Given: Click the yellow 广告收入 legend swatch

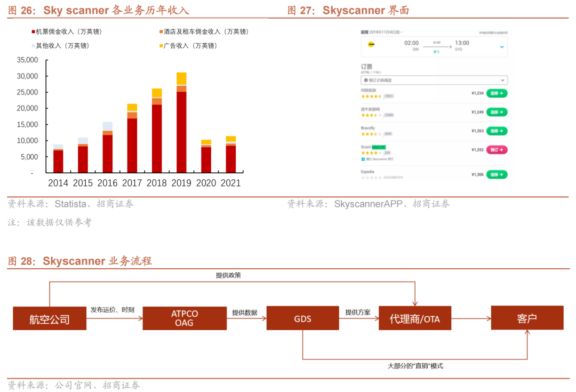Looking at the screenshot, I should [161, 45].
